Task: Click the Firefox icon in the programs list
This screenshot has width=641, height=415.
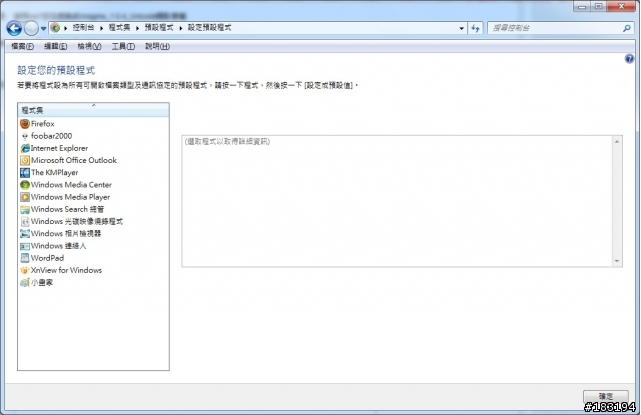Action: (x=25, y=123)
